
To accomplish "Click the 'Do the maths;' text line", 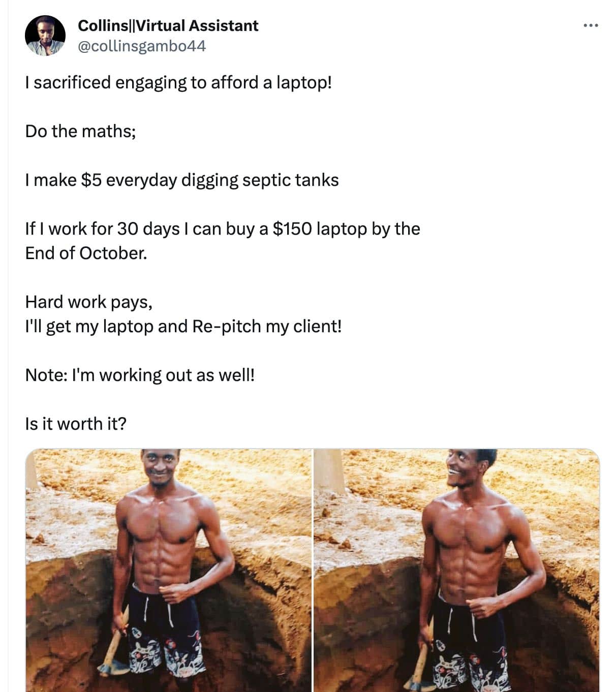I will 80,131.
